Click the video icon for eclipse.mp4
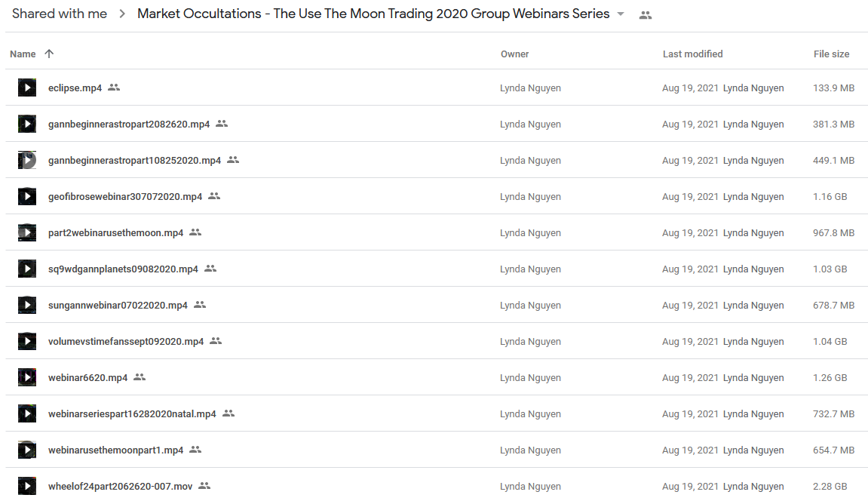 point(26,88)
